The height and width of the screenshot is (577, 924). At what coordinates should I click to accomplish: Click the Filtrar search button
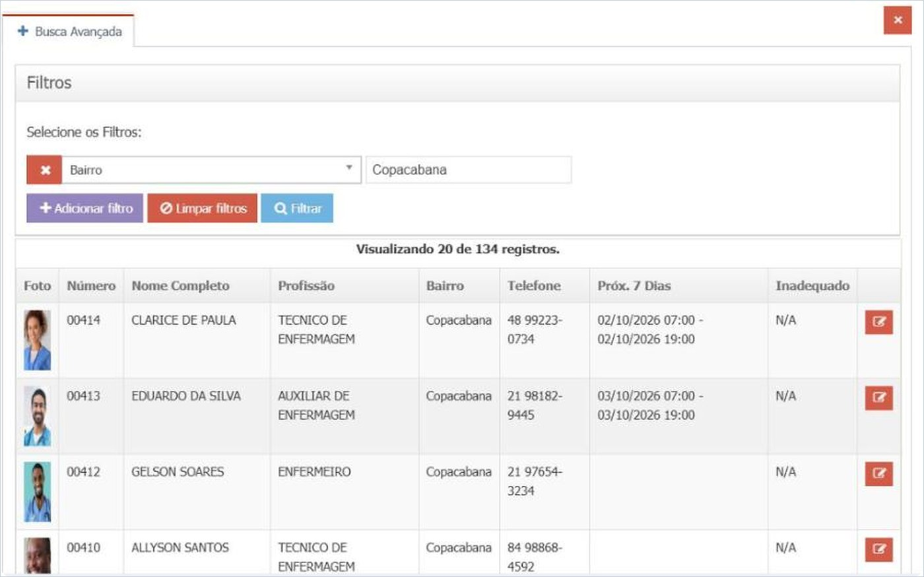(297, 208)
